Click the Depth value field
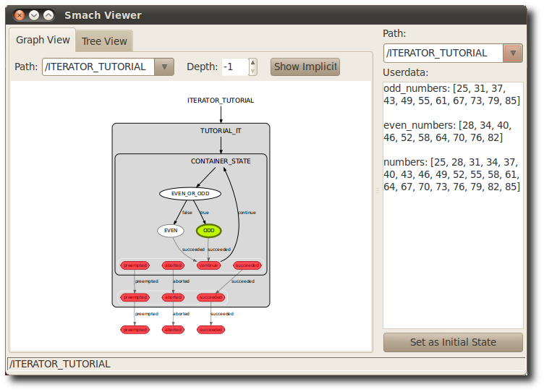This screenshot has width=544, height=392. [234, 67]
